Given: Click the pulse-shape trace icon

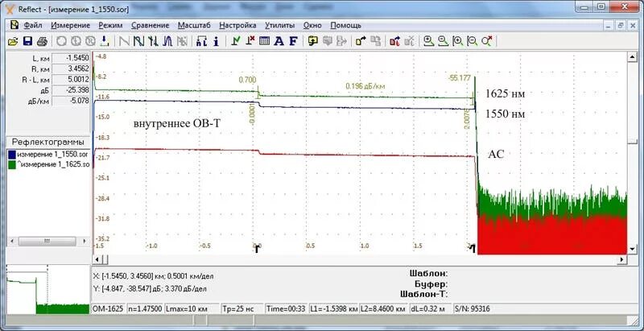Looking at the screenshot, I should [167, 41].
